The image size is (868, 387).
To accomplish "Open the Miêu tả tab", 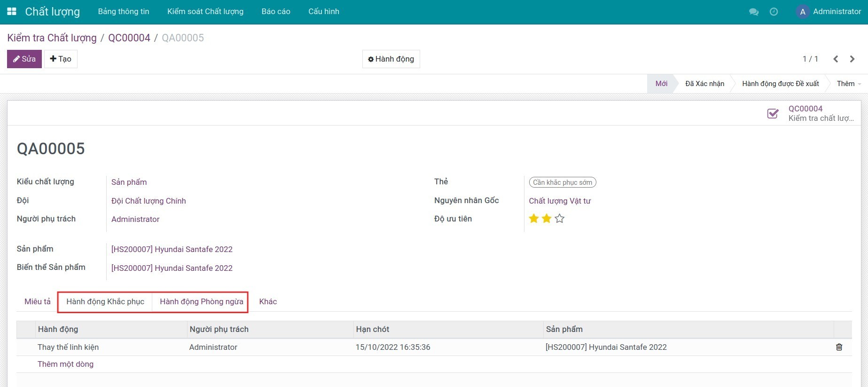I will pyautogui.click(x=37, y=301).
